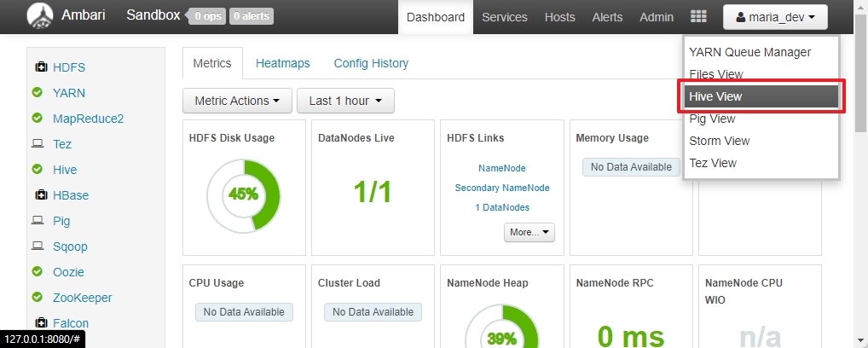This screenshot has height=348, width=868.
Task: Click the 0 alerts badge
Action: [x=252, y=16]
